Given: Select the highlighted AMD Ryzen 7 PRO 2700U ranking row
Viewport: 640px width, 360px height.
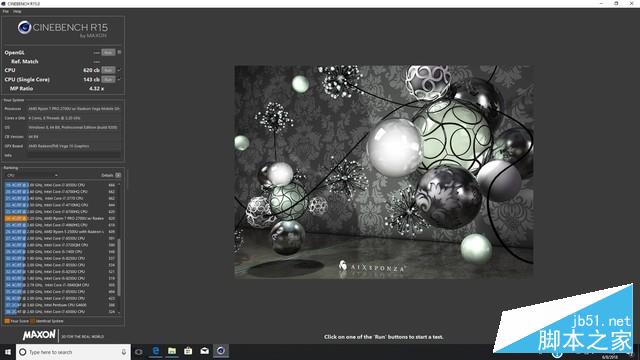Looking at the screenshot, I should [60, 218].
